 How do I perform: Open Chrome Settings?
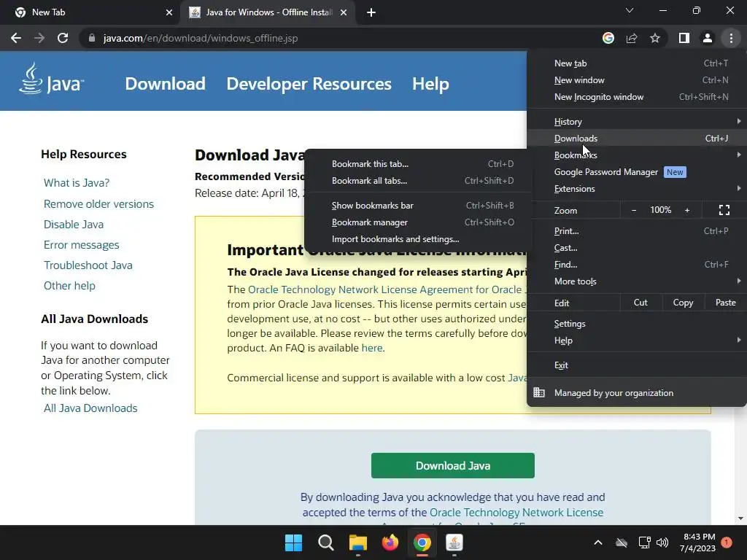(636, 324)
